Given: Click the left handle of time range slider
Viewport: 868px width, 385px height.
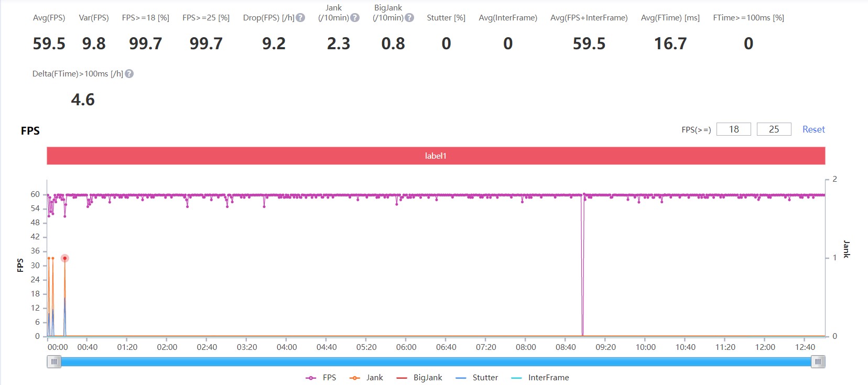Looking at the screenshot, I should pyautogui.click(x=54, y=361).
